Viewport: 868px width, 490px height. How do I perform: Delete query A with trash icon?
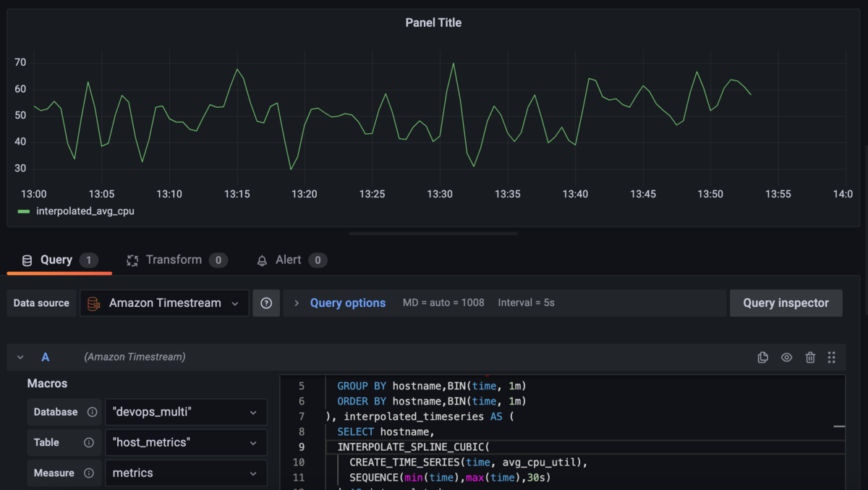click(x=810, y=357)
